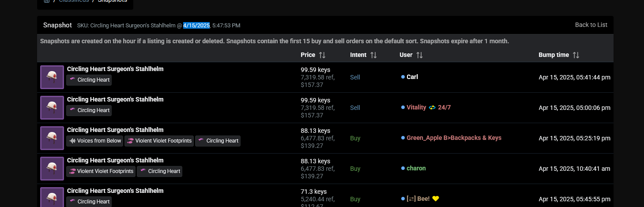Click Green_Apple's listing item name
Image resolution: width=644 pixels, height=207 pixels.
pyautogui.click(x=115, y=130)
